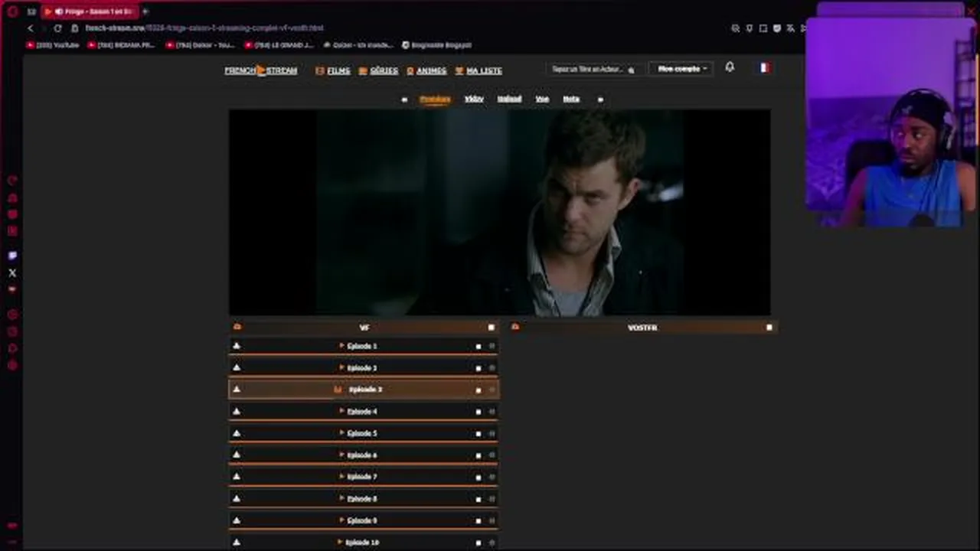Screen dimensions: 980x551
Task: Play Episode 1
Action: pos(364,346)
